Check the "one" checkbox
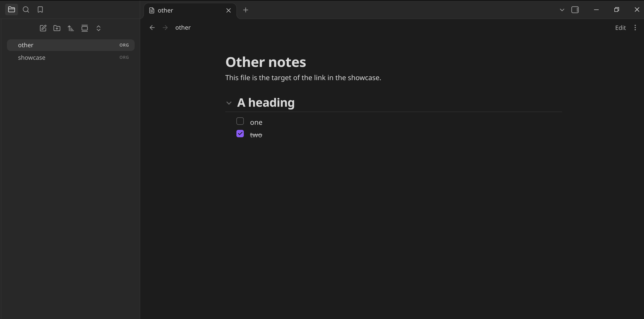The width and height of the screenshot is (644, 319). [240, 121]
